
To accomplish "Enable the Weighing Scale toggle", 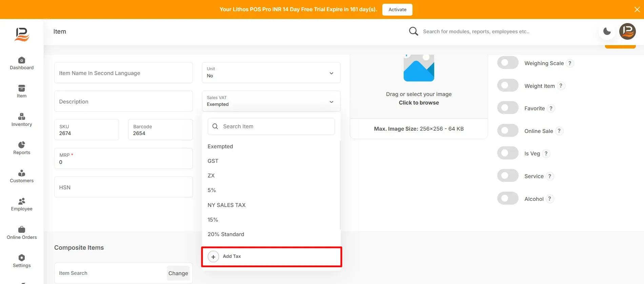I will tap(508, 63).
